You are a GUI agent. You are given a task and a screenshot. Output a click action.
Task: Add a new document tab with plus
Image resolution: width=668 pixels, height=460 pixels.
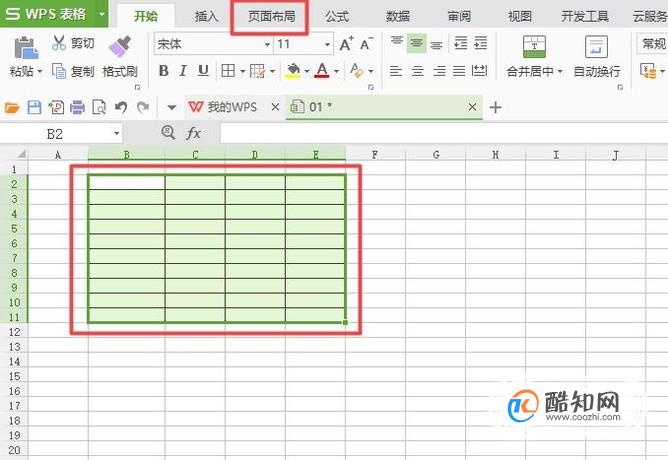[x=495, y=107]
